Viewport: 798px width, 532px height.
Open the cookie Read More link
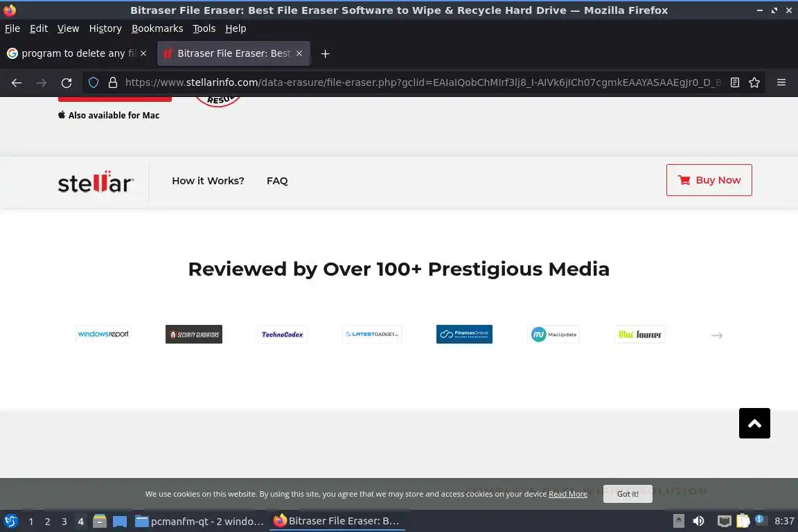[x=568, y=494]
